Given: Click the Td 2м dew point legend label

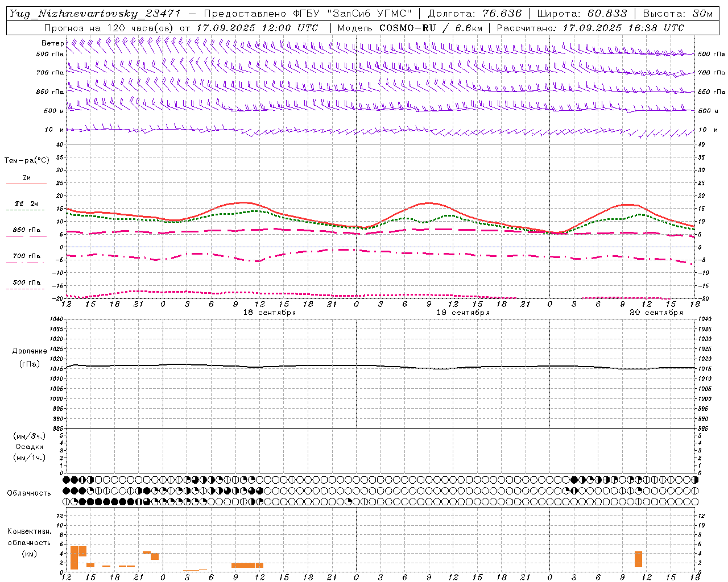Looking at the screenshot, I should (x=27, y=203).
